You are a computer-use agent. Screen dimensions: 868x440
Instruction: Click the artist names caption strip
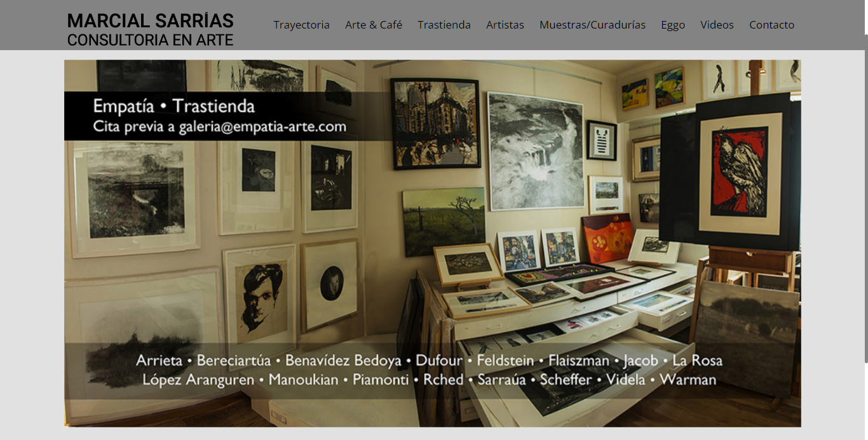click(429, 370)
